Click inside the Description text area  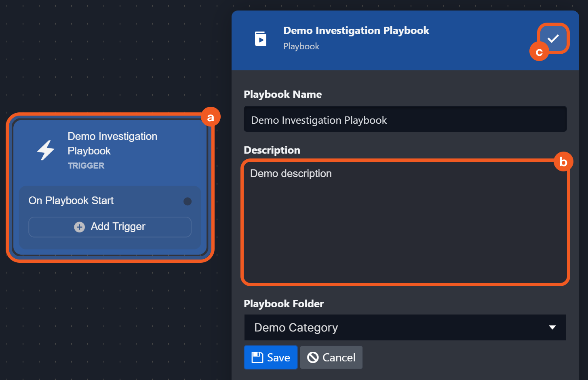point(405,226)
